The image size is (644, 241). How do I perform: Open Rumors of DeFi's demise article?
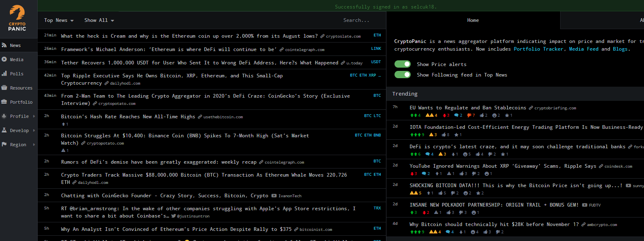(159, 162)
